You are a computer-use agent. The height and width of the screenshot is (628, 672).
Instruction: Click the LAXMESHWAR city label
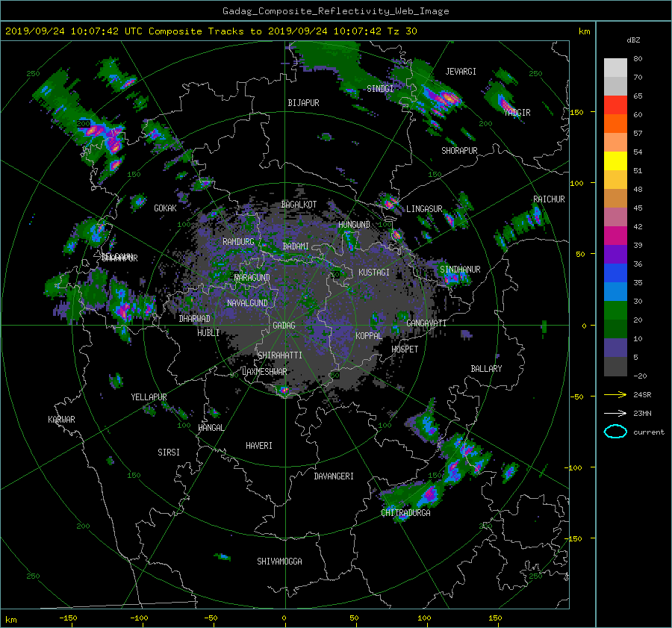(x=264, y=372)
